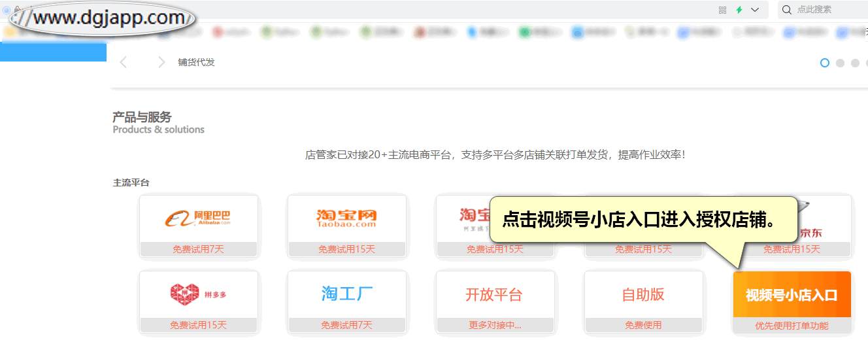Click 免费试用7天 under 淘工厂

tap(346, 325)
